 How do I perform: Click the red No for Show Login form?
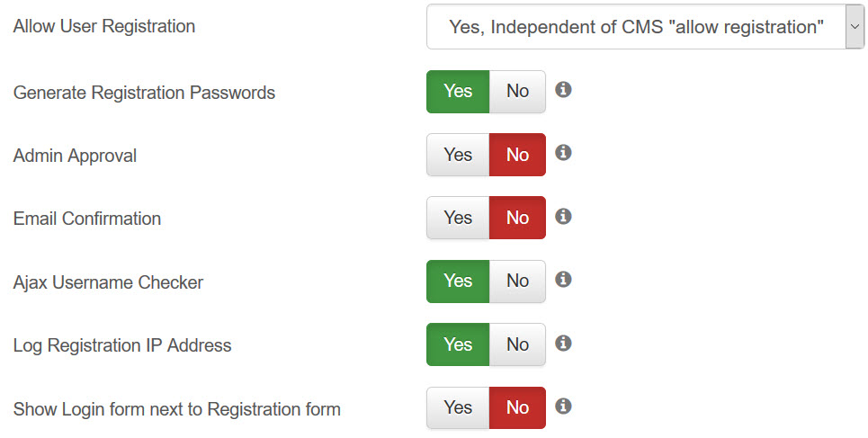[x=517, y=407]
